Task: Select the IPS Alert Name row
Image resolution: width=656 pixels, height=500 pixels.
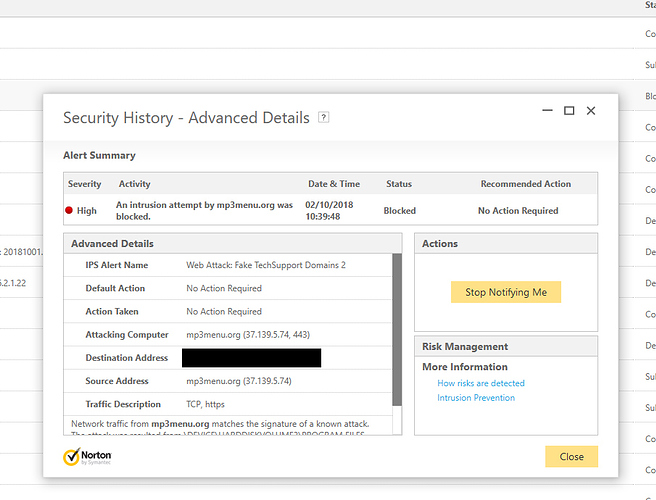Action: (x=228, y=265)
